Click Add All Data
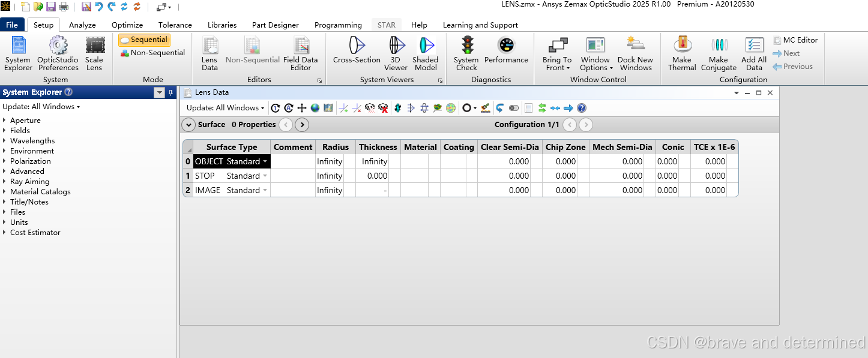This screenshot has width=868, height=358. (754, 54)
